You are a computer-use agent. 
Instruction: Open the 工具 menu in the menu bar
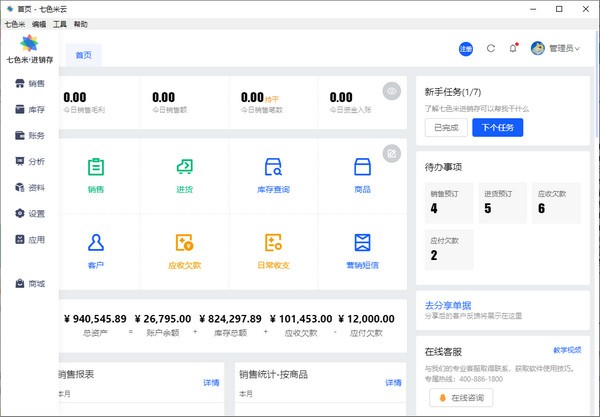click(x=60, y=23)
